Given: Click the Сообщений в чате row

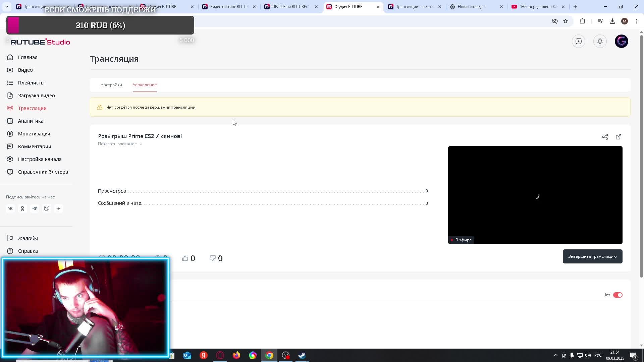Looking at the screenshot, I should pyautogui.click(x=263, y=203).
